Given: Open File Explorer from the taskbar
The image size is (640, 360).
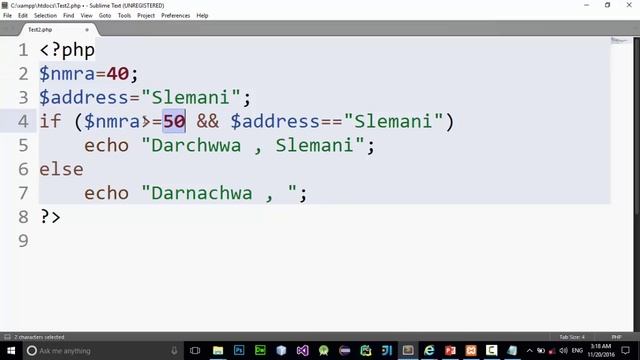Looking at the screenshot, I should (x=218, y=351).
